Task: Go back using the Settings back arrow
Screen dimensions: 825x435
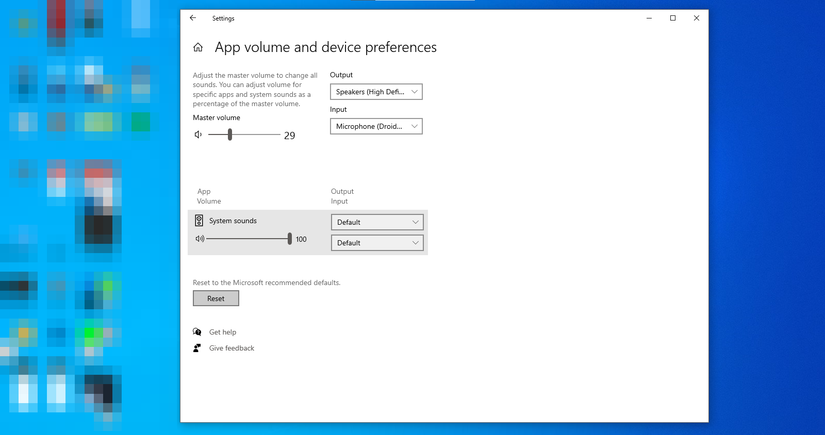Action: click(x=193, y=18)
